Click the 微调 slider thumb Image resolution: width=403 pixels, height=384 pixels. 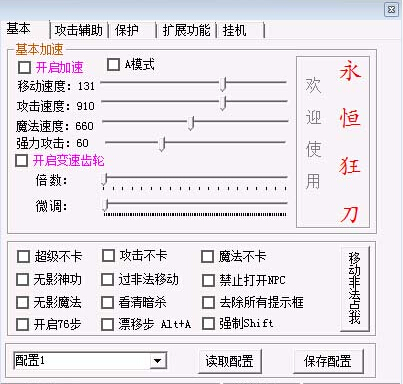105,205
